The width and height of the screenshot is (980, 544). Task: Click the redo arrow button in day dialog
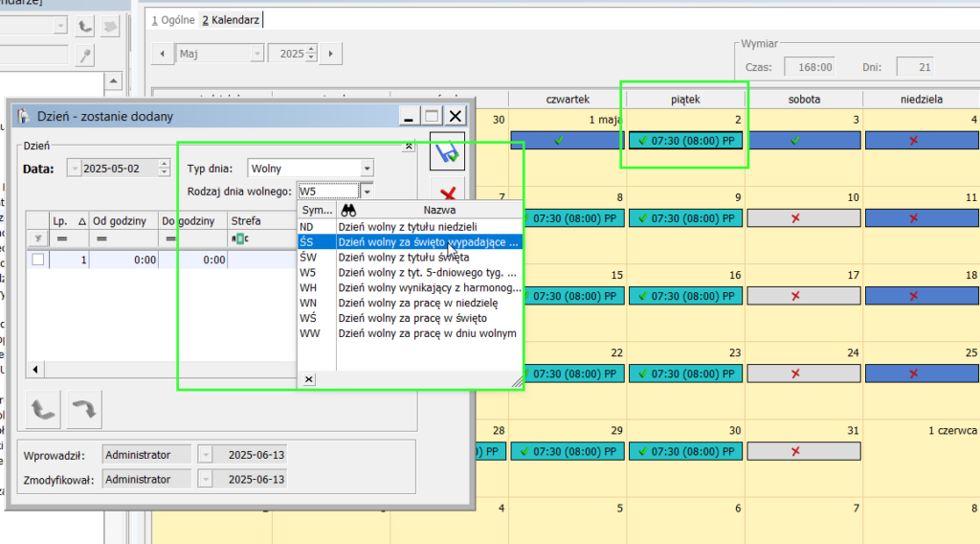pos(84,410)
